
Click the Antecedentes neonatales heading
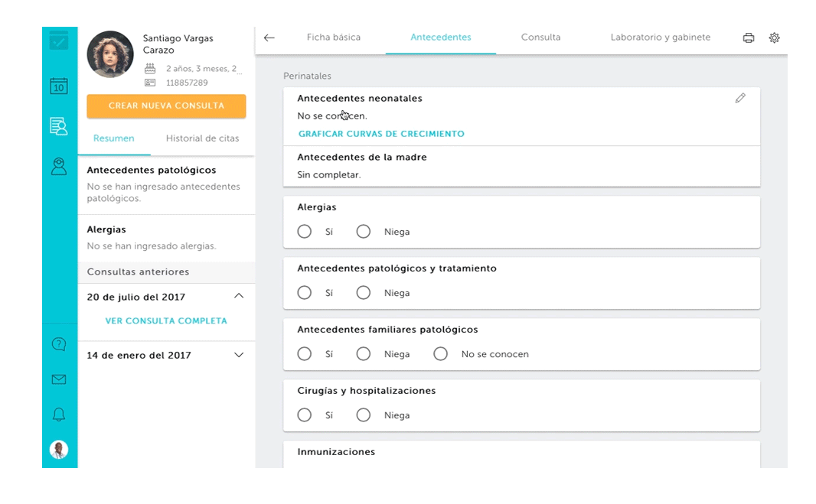pyautogui.click(x=360, y=99)
